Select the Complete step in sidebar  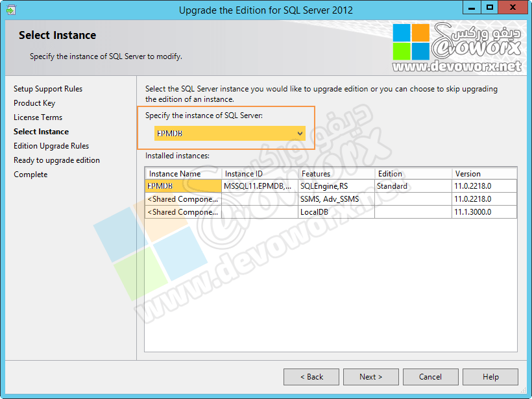(x=30, y=174)
